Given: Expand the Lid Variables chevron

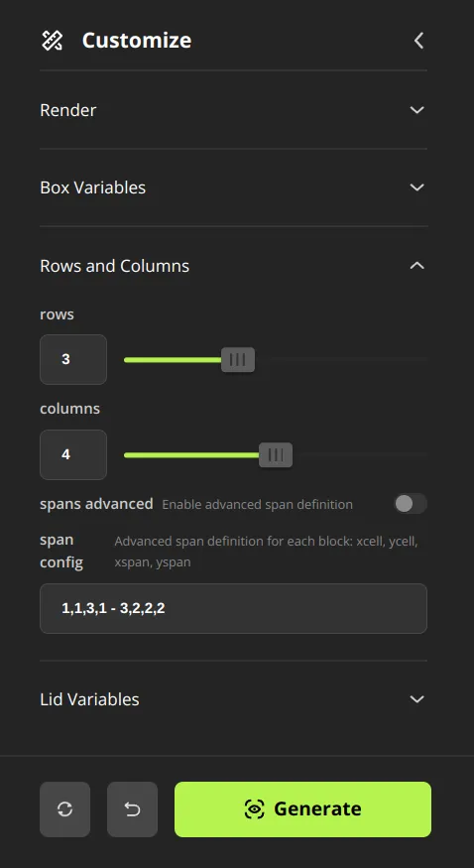Looking at the screenshot, I should (417, 699).
